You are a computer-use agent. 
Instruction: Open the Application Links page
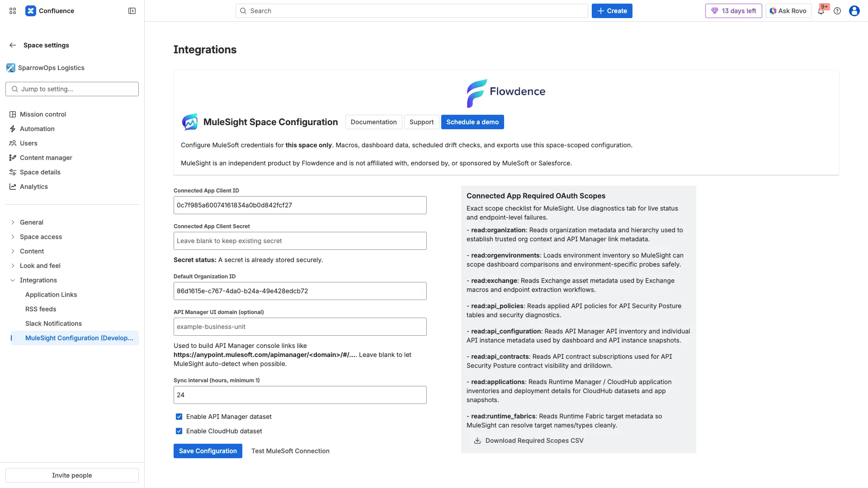(51, 295)
